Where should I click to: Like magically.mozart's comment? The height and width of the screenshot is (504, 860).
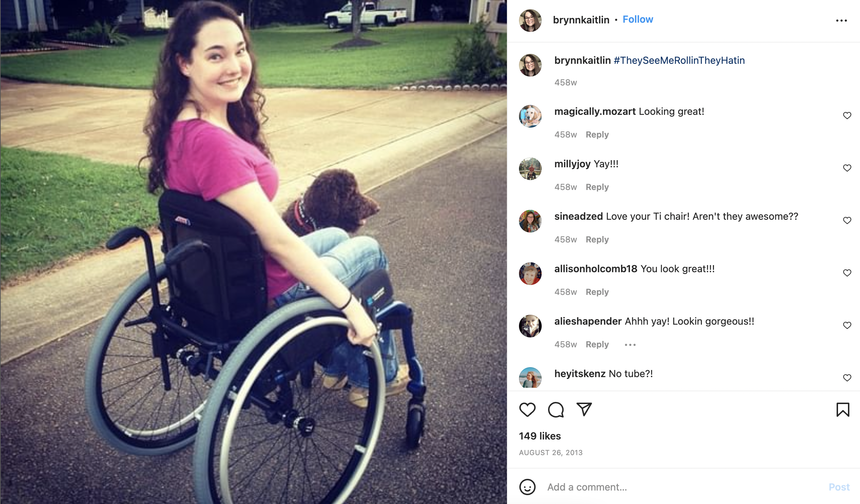847,116
